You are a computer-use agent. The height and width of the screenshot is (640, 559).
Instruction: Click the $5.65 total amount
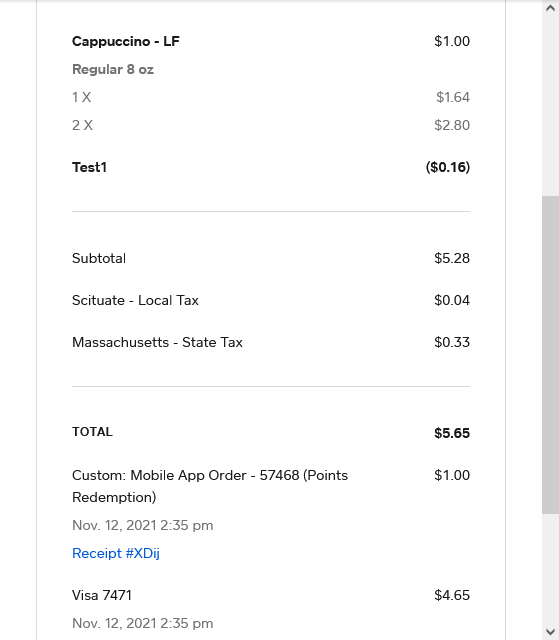(x=452, y=433)
